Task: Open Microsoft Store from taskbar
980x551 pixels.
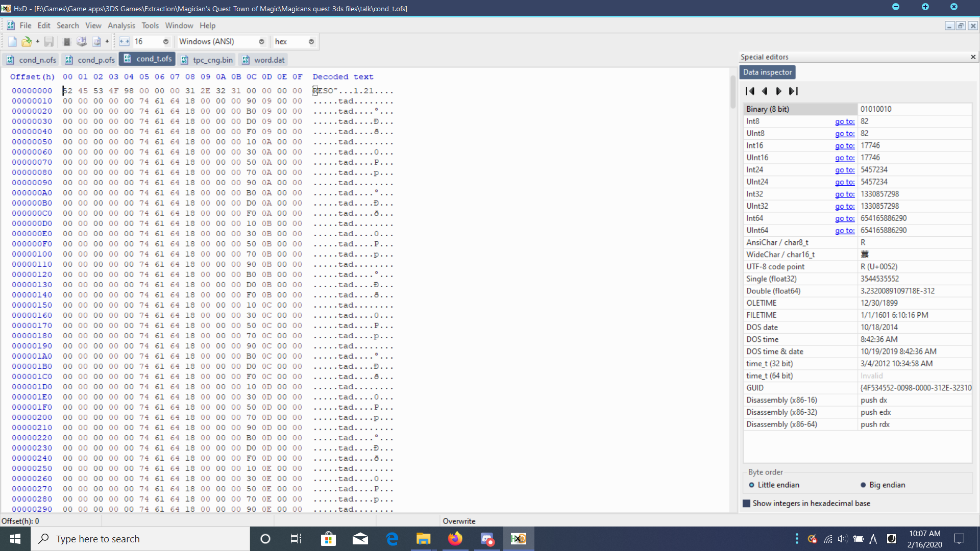Action: (328, 539)
